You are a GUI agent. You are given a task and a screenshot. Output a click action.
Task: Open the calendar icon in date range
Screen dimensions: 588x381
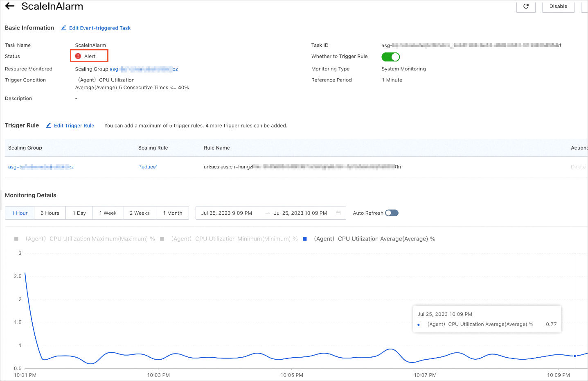pos(338,213)
